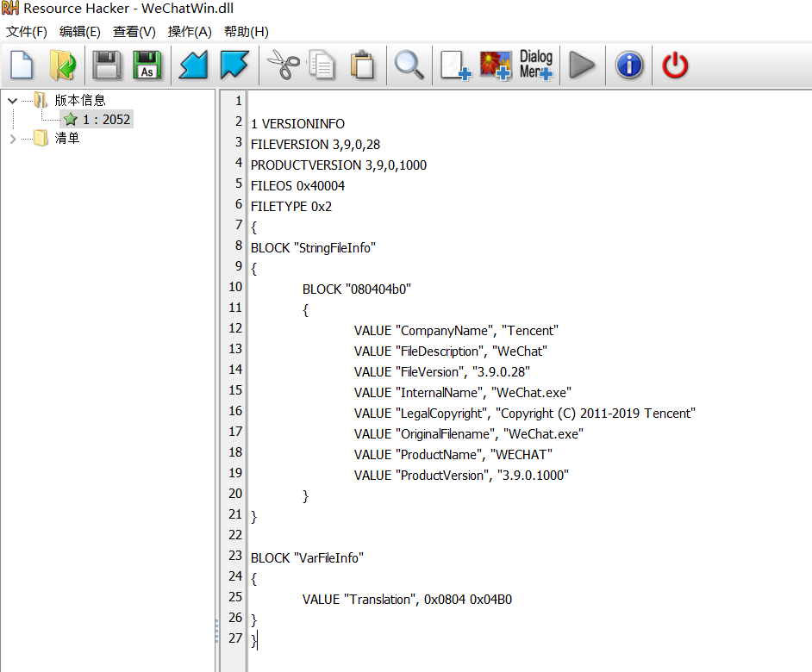Click the right blue arrow export icon
Screen dimensions: 812x672
click(x=234, y=65)
